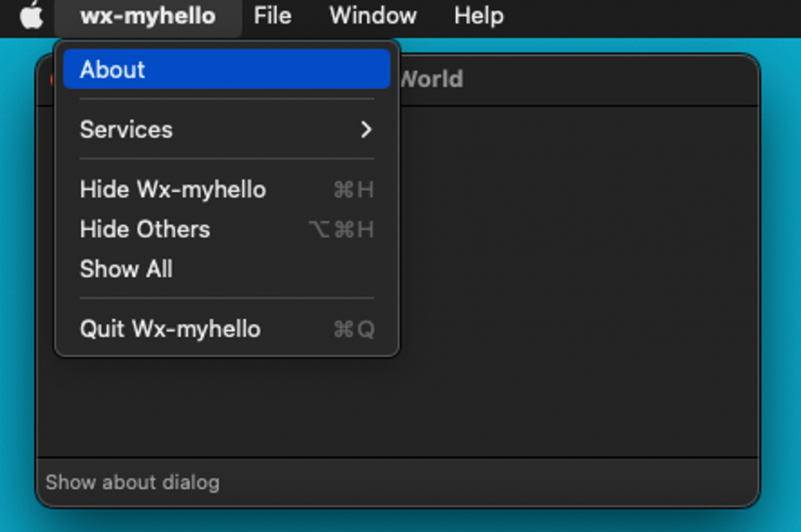
Task: Select Hide Others in app menu
Action: point(227,229)
